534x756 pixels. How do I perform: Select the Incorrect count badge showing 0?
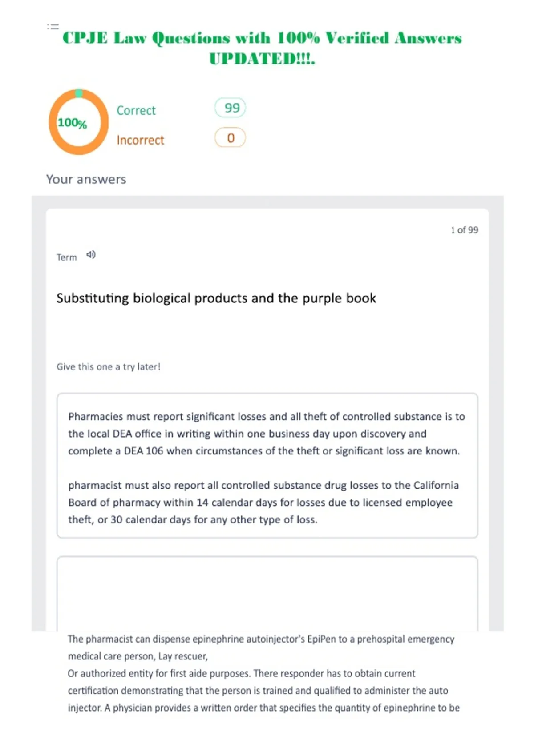click(x=230, y=138)
